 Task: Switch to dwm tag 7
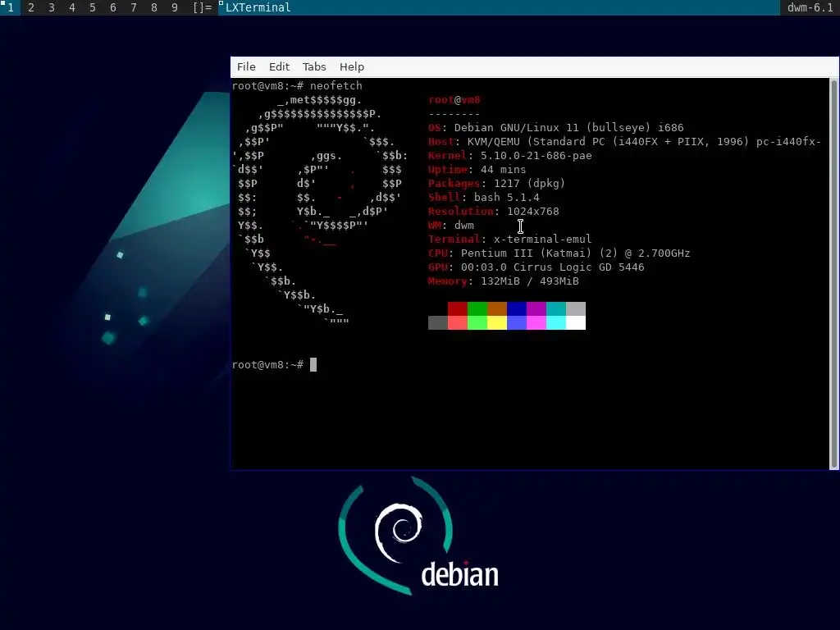pos(134,7)
